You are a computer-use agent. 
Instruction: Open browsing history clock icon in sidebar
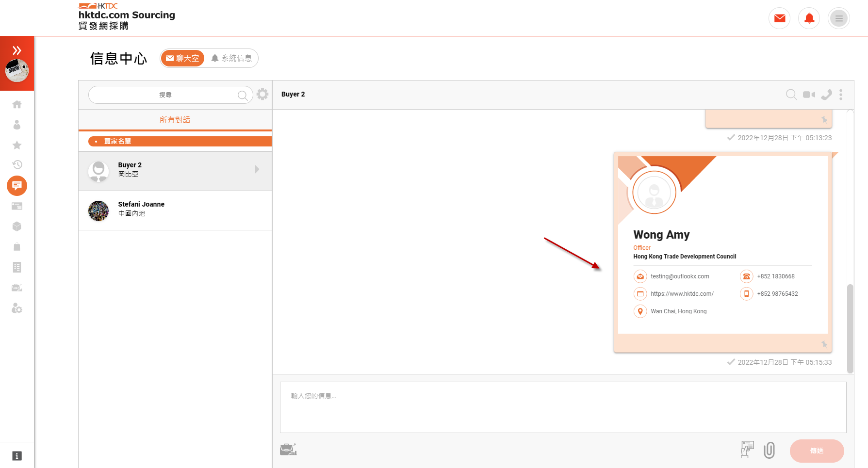[17, 165]
